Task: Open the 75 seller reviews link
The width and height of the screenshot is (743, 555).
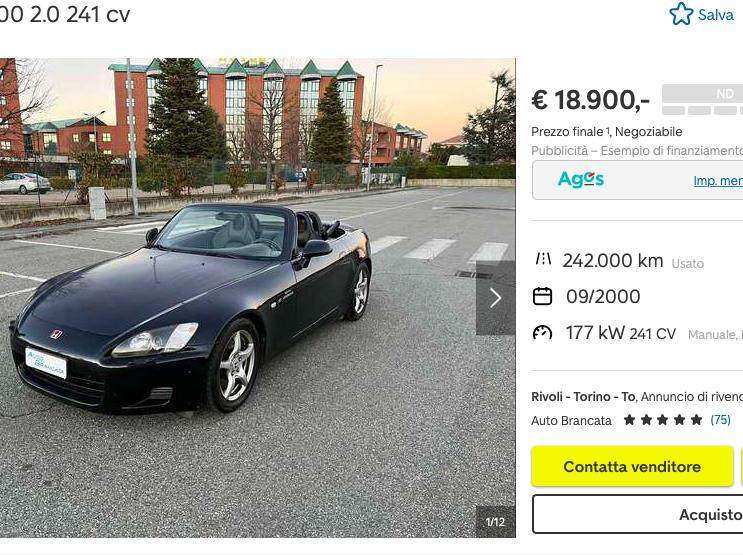Action: tap(720, 419)
